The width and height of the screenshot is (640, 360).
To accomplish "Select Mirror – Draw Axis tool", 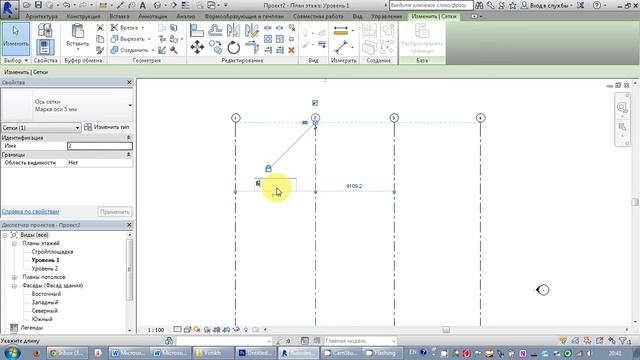I will (252, 31).
